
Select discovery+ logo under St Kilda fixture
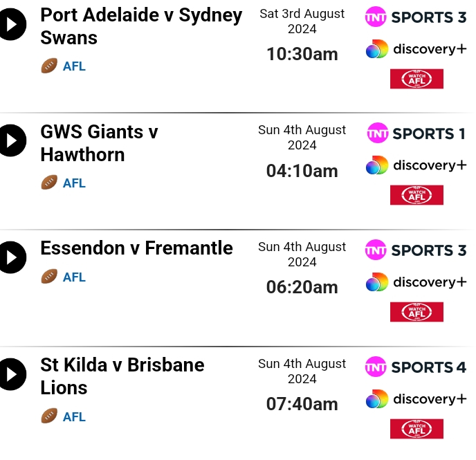tap(416, 398)
